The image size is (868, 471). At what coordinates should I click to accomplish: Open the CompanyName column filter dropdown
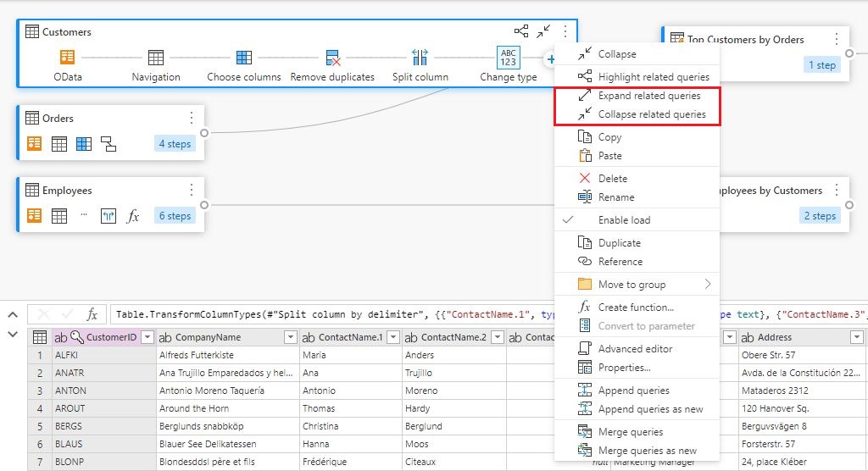pyautogui.click(x=291, y=337)
